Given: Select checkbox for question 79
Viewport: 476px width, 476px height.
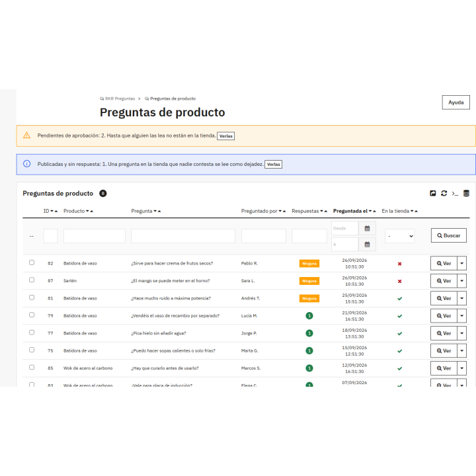Looking at the screenshot, I should point(32,315).
